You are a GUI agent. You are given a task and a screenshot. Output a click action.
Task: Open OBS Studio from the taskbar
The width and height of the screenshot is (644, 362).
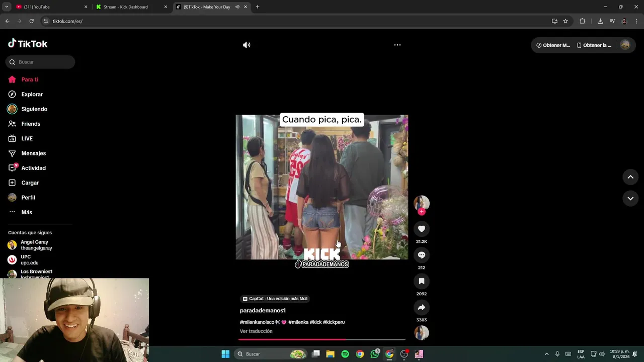tap(404, 354)
